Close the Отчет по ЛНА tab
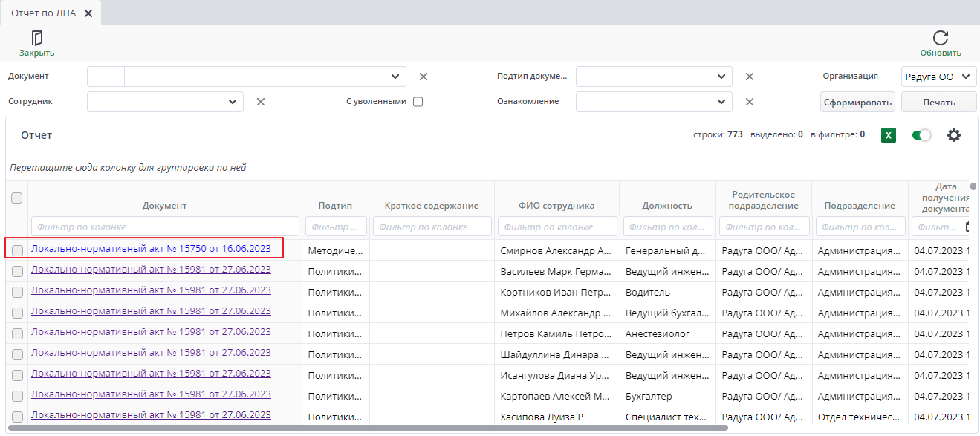980x436 pixels. click(x=89, y=13)
